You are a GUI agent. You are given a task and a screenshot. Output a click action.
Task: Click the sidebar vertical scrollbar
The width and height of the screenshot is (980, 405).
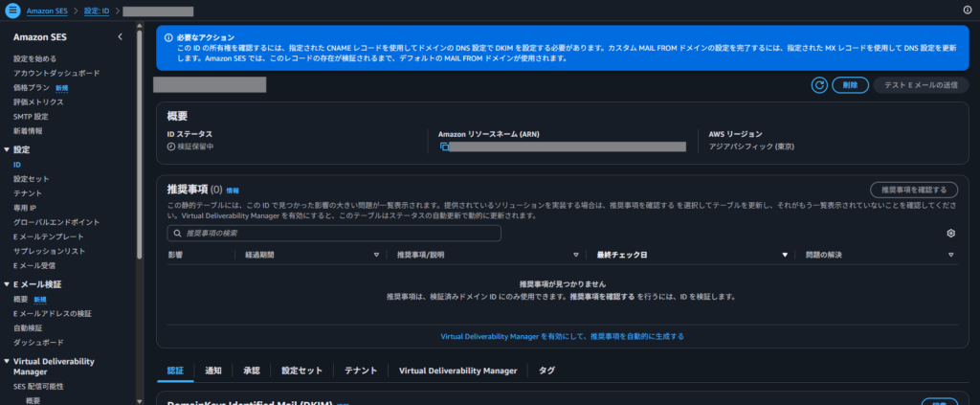coord(140,144)
